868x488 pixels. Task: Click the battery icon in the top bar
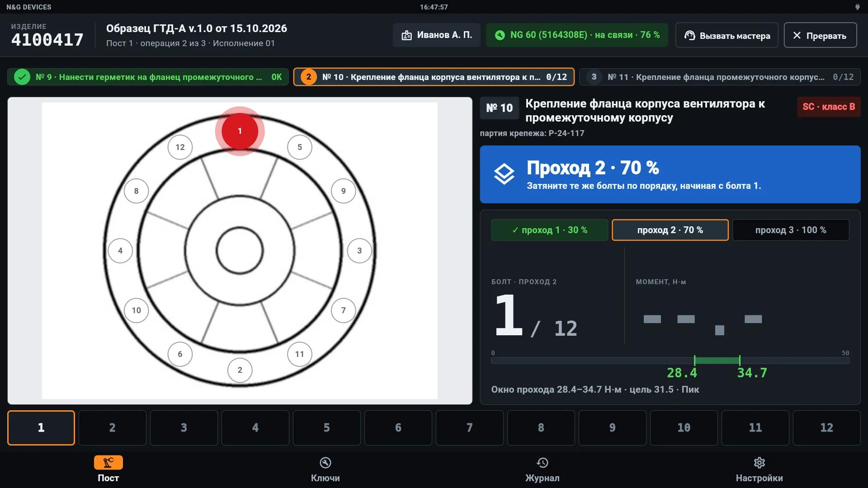pyautogui.click(x=857, y=7)
